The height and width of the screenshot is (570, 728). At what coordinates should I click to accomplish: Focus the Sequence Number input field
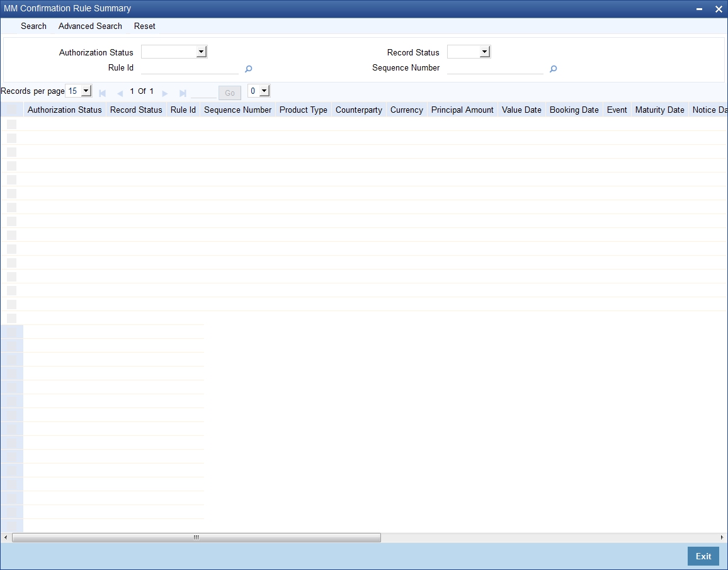click(x=495, y=68)
